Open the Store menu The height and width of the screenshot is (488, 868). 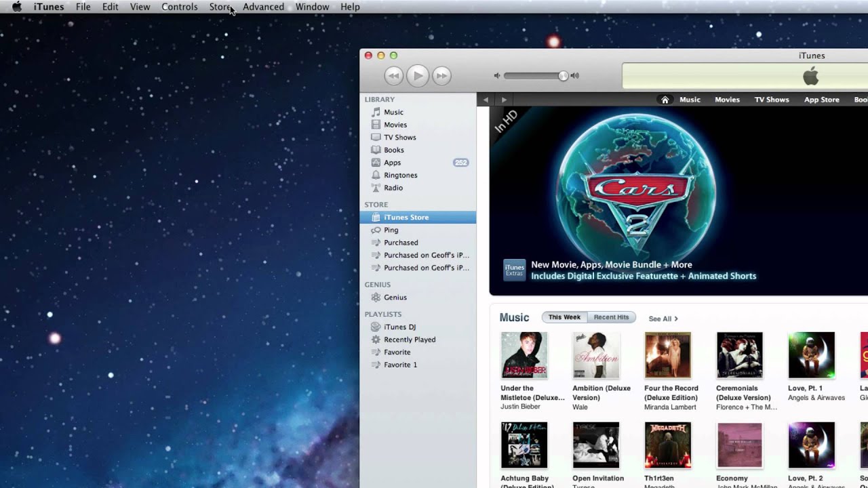coord(220,7)
